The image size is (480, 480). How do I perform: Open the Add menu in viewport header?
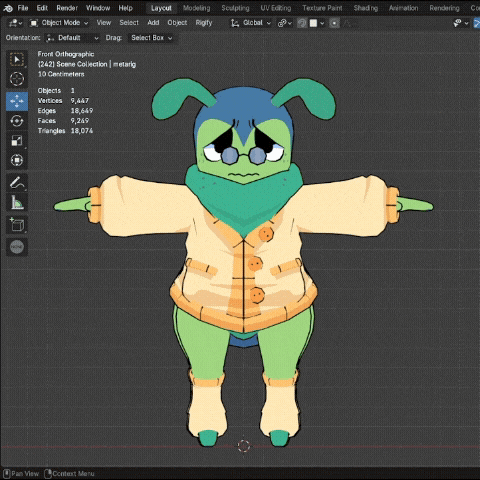click(x=153, y=23)
